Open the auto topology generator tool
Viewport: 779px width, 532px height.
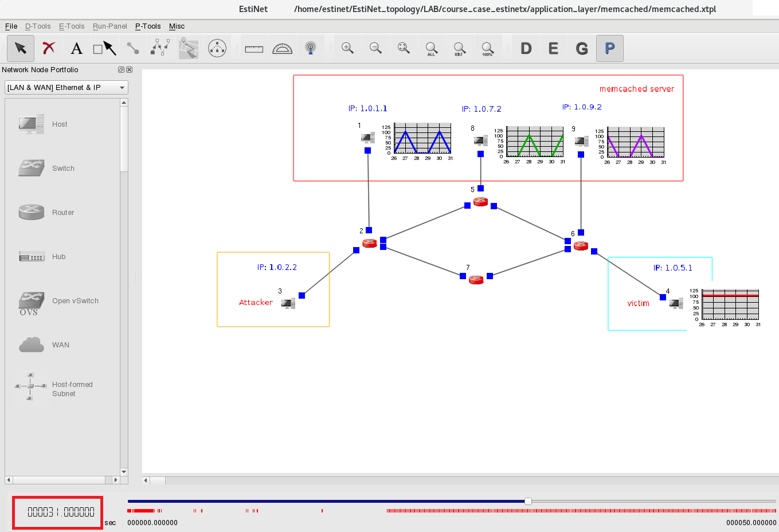pos(160,48)
